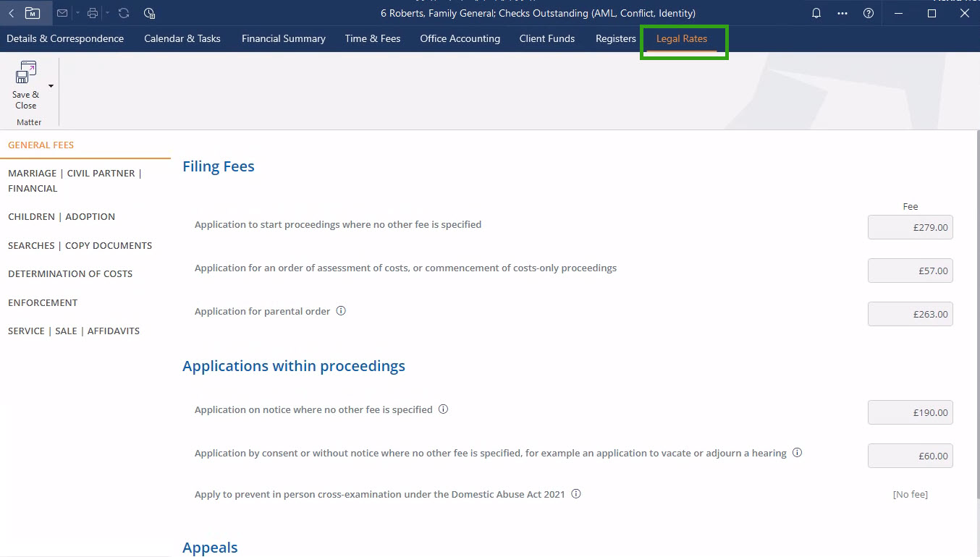The height and width of the screenshot is (557, 980).
Task: Open the help question mark icon
Action: pos(869,13)
